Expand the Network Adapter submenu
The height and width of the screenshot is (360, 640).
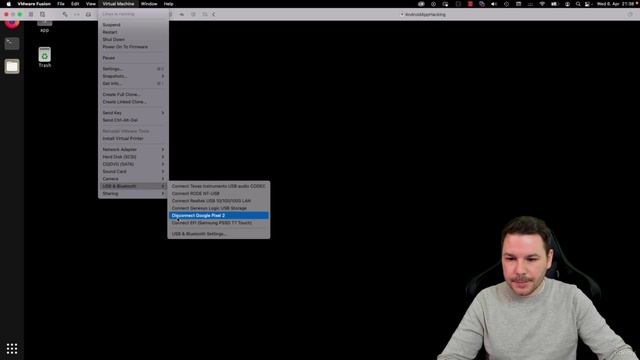click(x=133, y=150)
